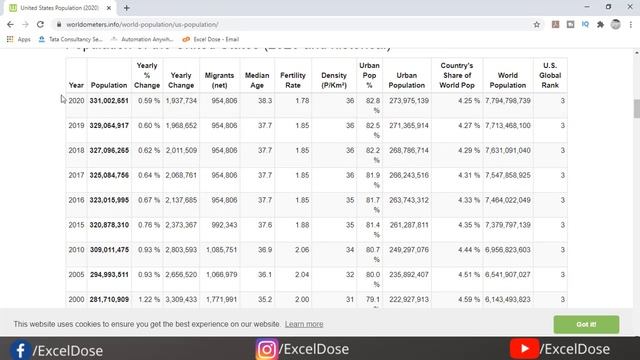Click Country's Share of World Pop header
640x360 pixels.
point(457,75)
